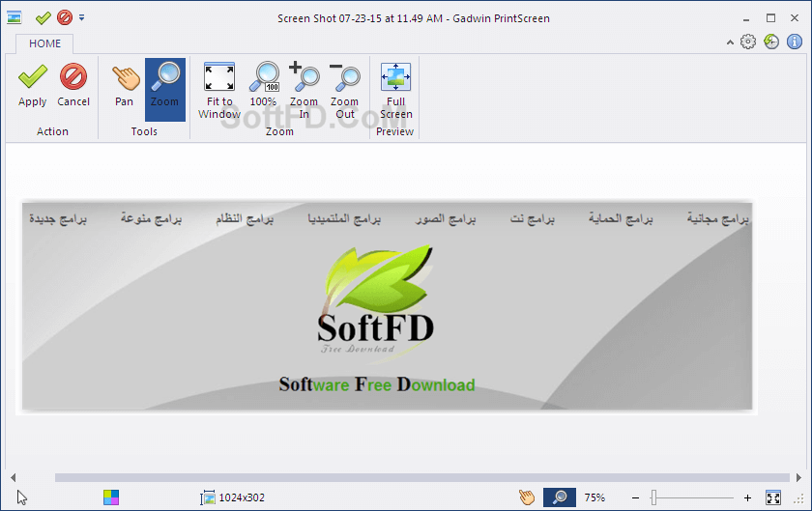The height and width of the screenshot is (511, 812).
Task: Click the application icon in title bar
Action: pos(14,18)
